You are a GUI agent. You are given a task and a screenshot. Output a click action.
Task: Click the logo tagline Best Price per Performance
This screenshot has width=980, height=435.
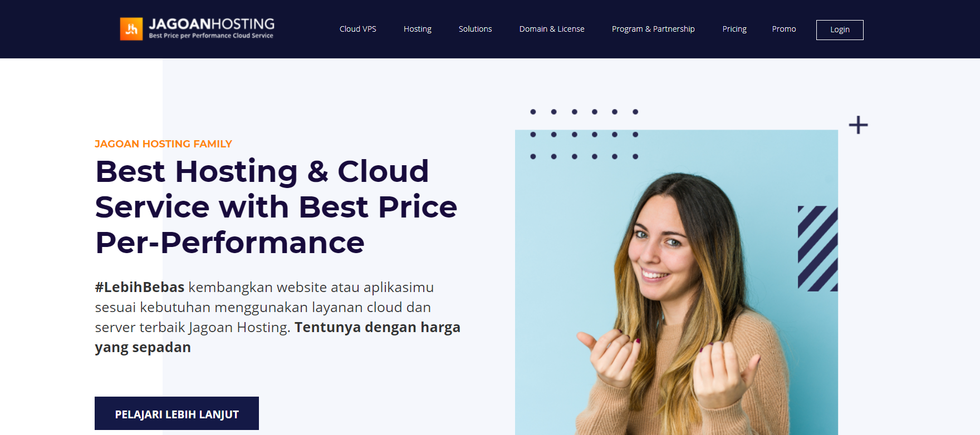pos(211,36)
